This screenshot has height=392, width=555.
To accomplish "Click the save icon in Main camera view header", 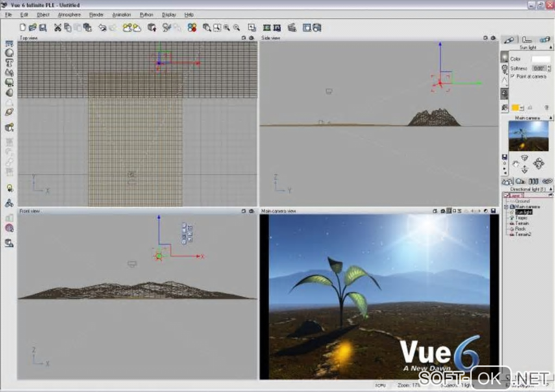I will (493, 211).
